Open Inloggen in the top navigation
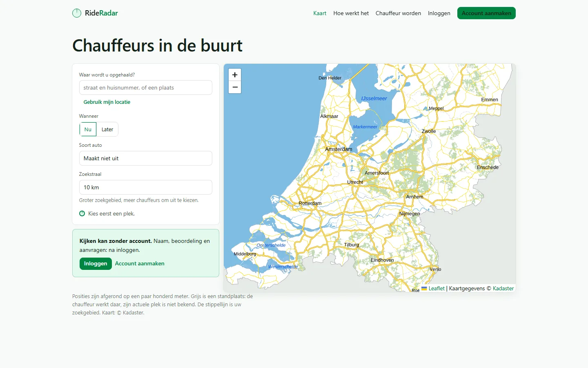588x368 pixels. tap(439, 13)
